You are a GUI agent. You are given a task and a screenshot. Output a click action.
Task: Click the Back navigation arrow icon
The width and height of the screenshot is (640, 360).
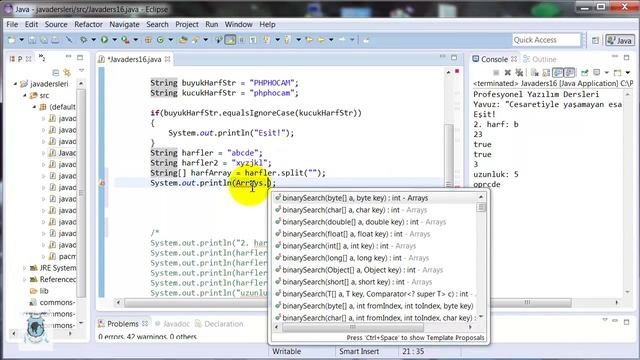[321, 40]
